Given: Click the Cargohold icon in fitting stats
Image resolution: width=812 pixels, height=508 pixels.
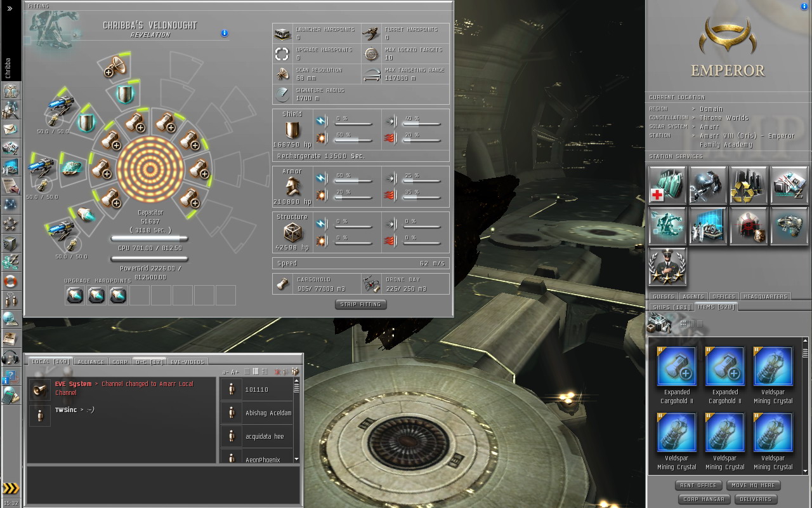Looking at the screenshot, I should pos(282,284).
